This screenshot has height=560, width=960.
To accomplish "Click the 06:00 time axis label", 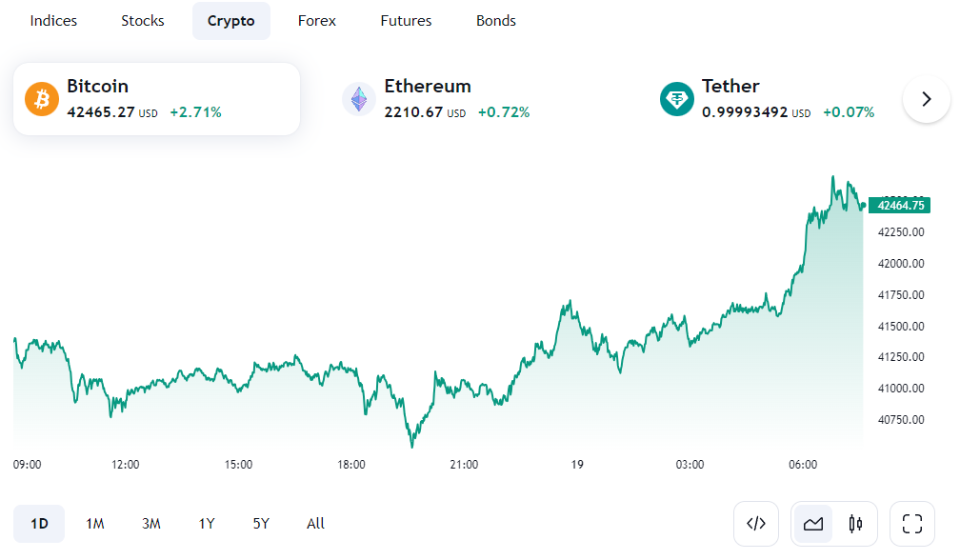I will (x=803, y=465).
